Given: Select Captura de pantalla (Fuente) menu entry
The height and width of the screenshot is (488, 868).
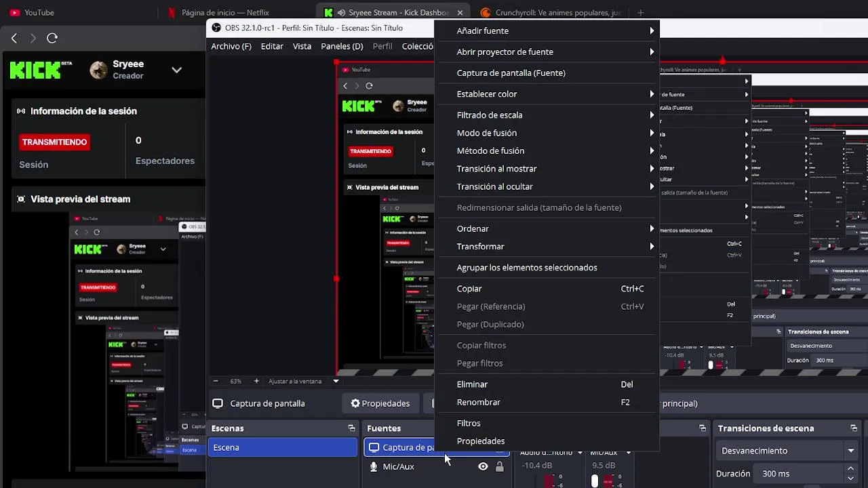Looking at the screenshot, I should click(x=547, y=73).
